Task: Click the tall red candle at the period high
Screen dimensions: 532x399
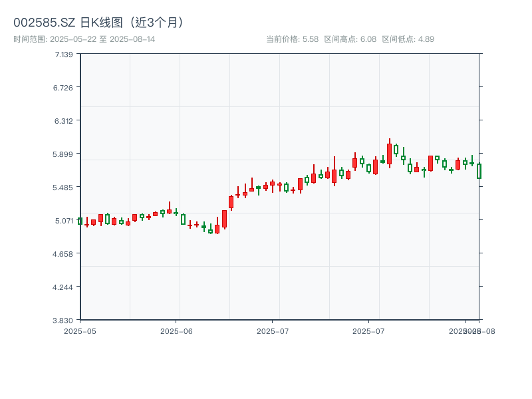Action: [390, 154]
